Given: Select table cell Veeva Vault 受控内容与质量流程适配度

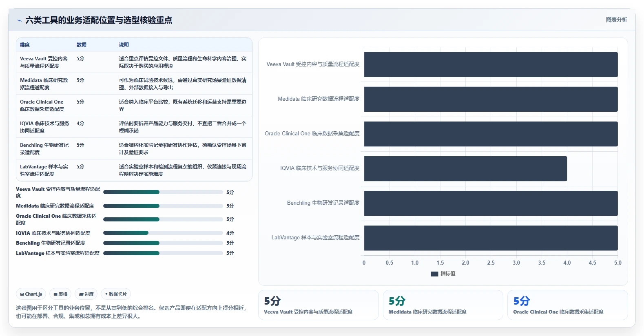Looking at the screenshot, I should coord(44,62).
